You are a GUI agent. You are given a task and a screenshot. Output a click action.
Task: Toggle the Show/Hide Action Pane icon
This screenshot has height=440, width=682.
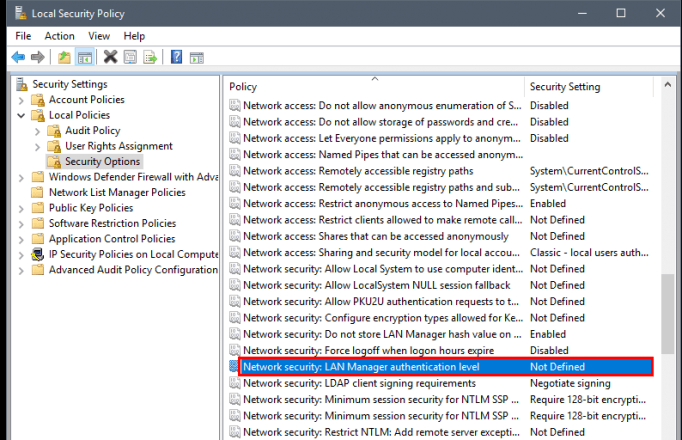point(197,57)
